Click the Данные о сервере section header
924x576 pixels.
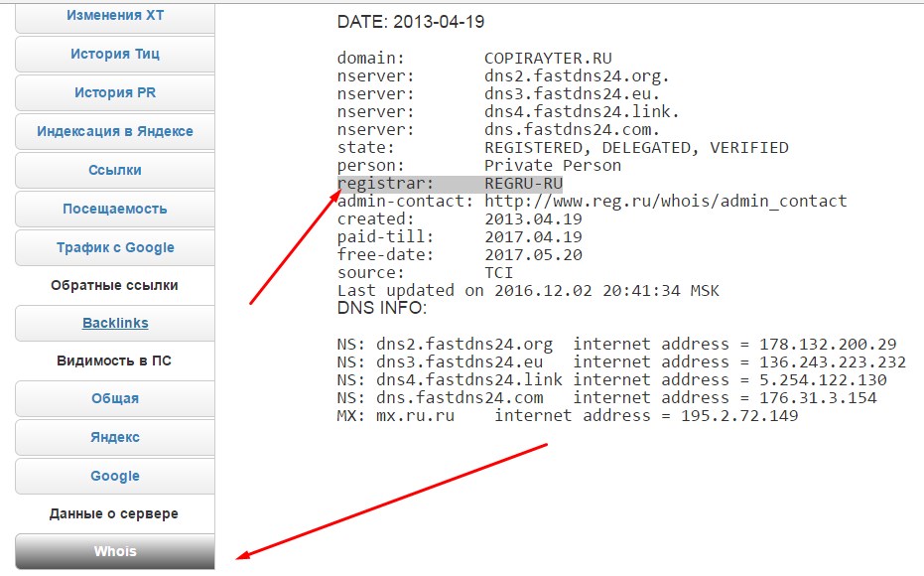[115, 513]
